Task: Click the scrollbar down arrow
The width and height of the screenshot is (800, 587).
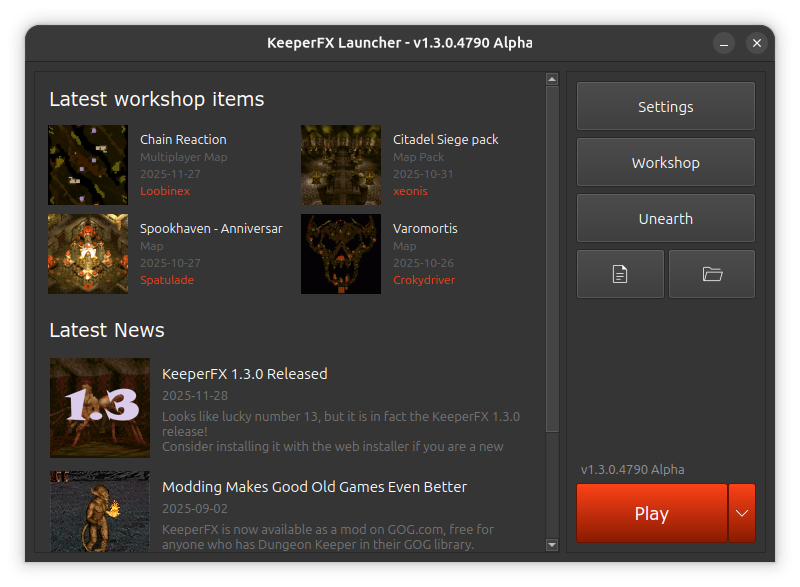Action: pyautogui.click(x=551, y=544)
